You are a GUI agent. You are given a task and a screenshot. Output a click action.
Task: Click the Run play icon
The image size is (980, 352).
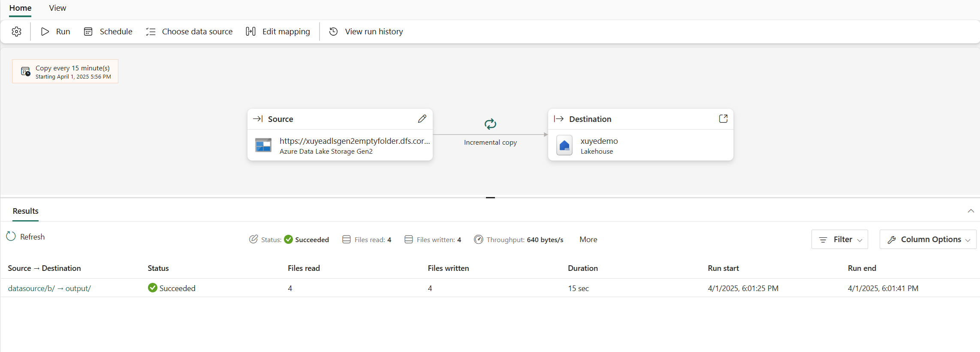(x=45, y=31)
